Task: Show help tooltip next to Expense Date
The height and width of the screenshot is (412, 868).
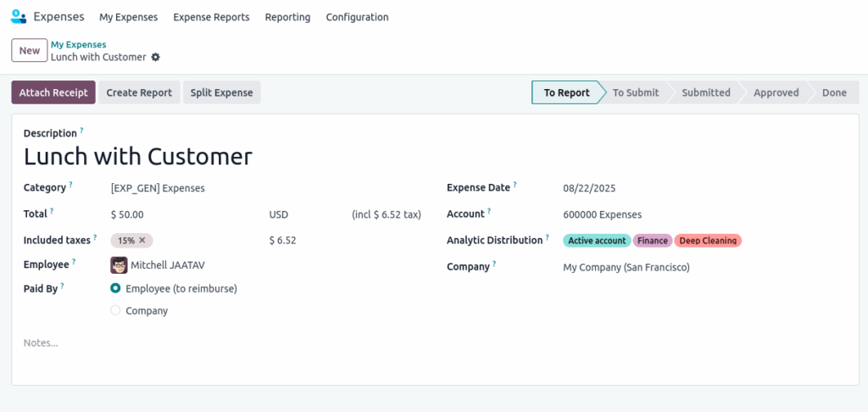Action: (515, 185)
